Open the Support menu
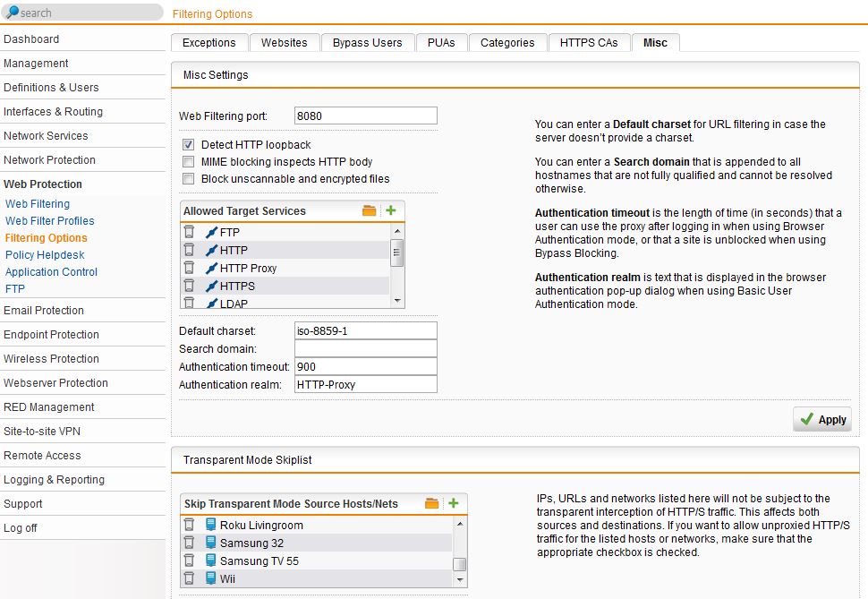 pyautogui.click(x=82, y=504)
